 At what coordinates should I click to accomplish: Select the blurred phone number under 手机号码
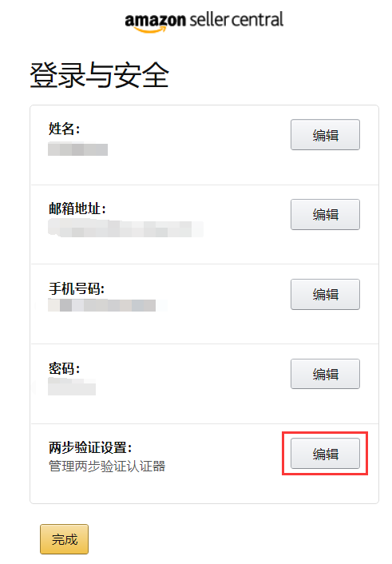(x=101, y=306)
